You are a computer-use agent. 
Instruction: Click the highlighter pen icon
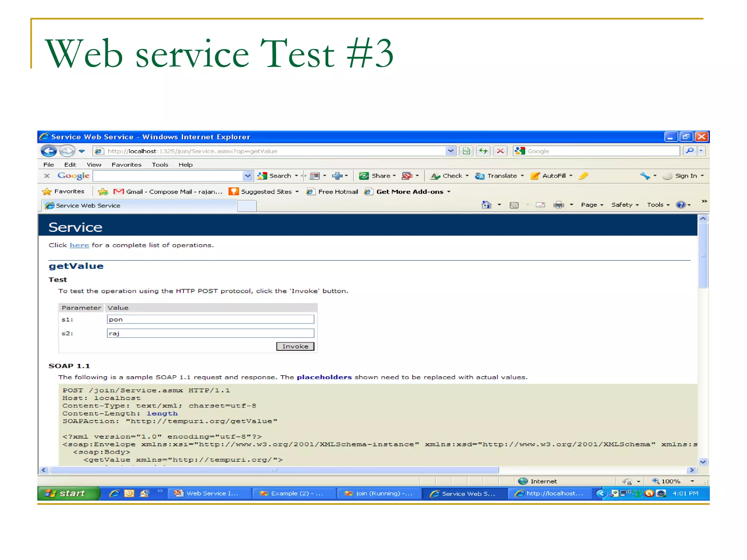tap(584, 176)
